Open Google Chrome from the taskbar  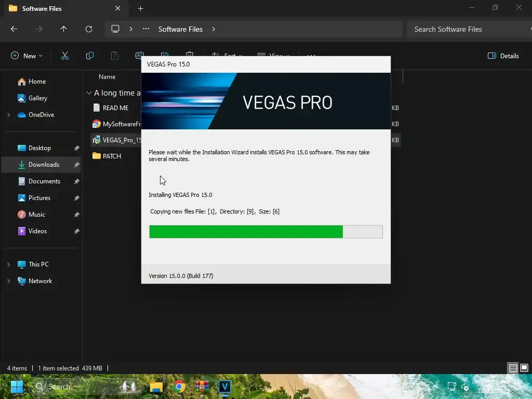179,387
